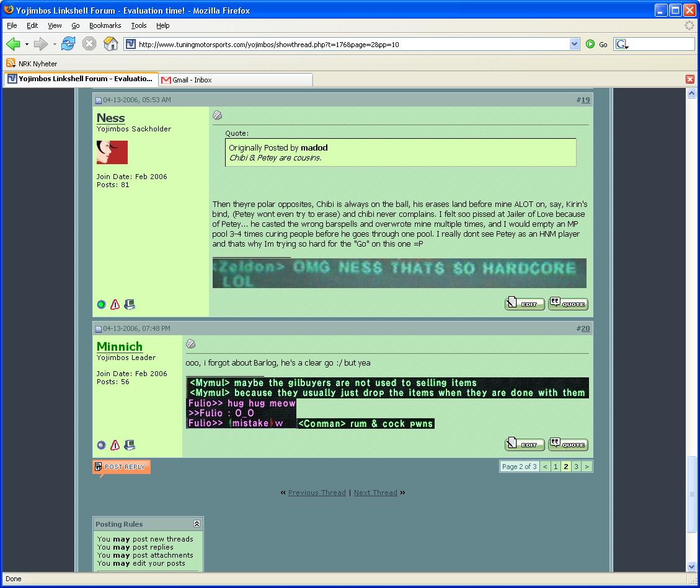
Task: Click the vertical scrollbar down arrow
Action: tap(692, 566)
